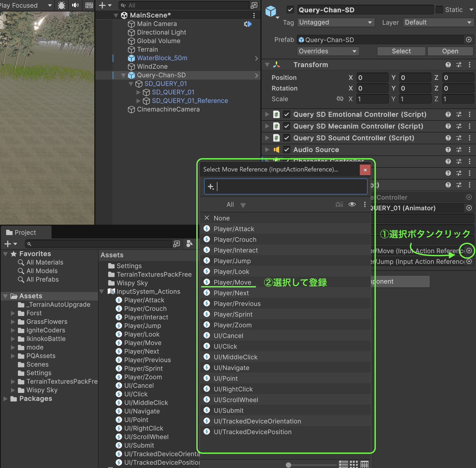Expand the SD_QUERY_01_Reference child node
Image resolution: width=476 pixels, height=468 pixels.
(138, 101)
